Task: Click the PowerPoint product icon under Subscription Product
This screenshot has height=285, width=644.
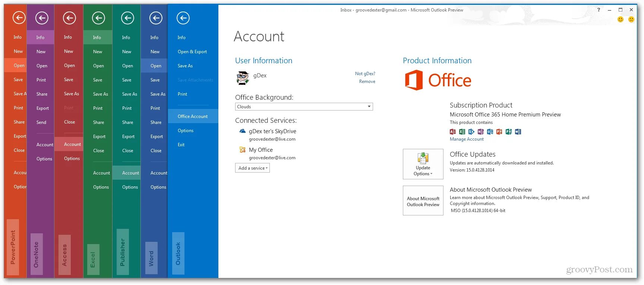Action: (x=499, y=132)
